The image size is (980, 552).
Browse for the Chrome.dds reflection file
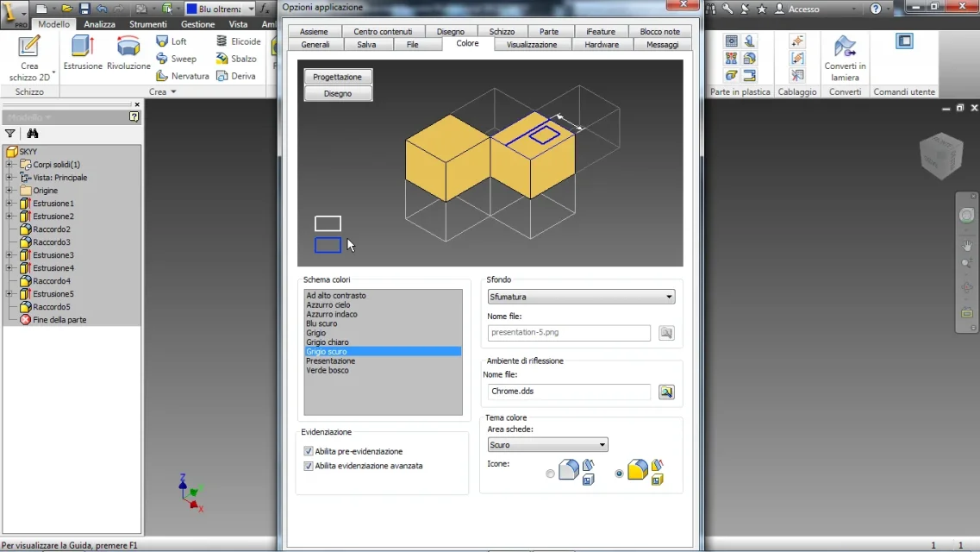click(666, 392)
